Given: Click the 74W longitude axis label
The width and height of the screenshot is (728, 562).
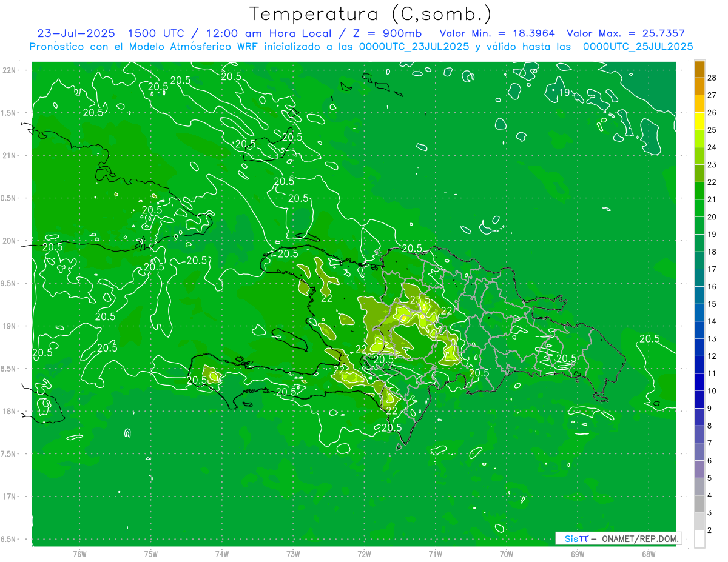Looking at the screenshot, I should (x=222, y=554).
